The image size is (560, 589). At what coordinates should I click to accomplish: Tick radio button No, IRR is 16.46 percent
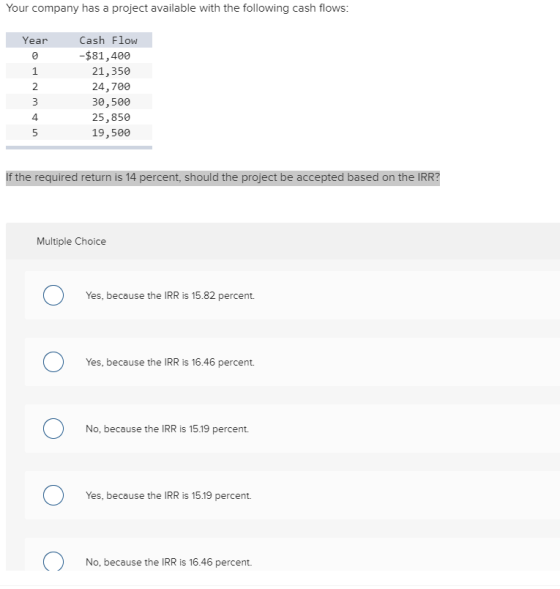click(53, 561)
